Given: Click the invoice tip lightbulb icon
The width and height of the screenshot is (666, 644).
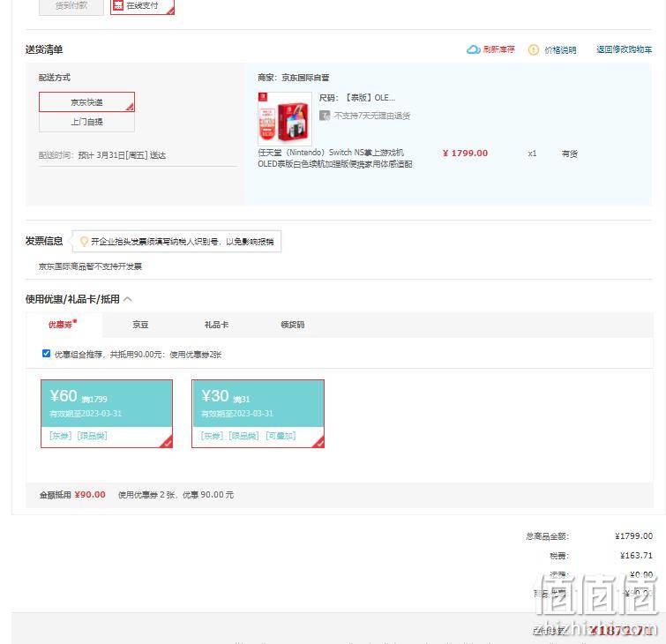Looking at the screenshot, I should [x=84, y=242].
